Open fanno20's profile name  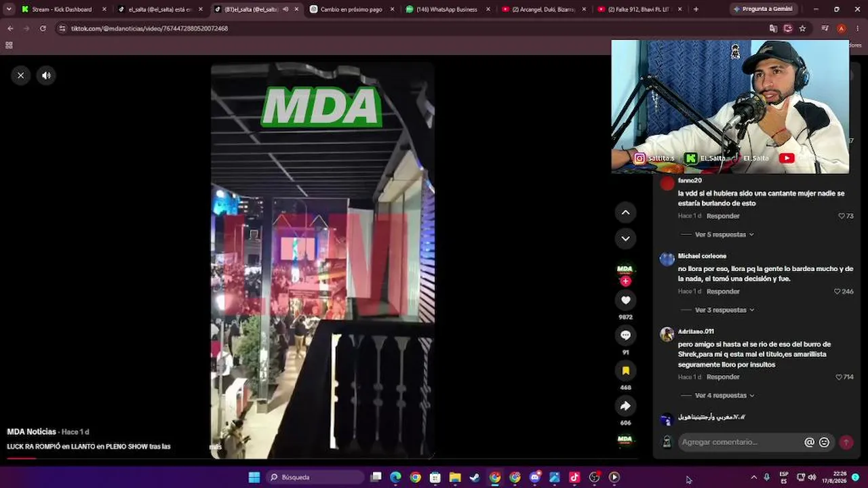(x=690, y=180)
